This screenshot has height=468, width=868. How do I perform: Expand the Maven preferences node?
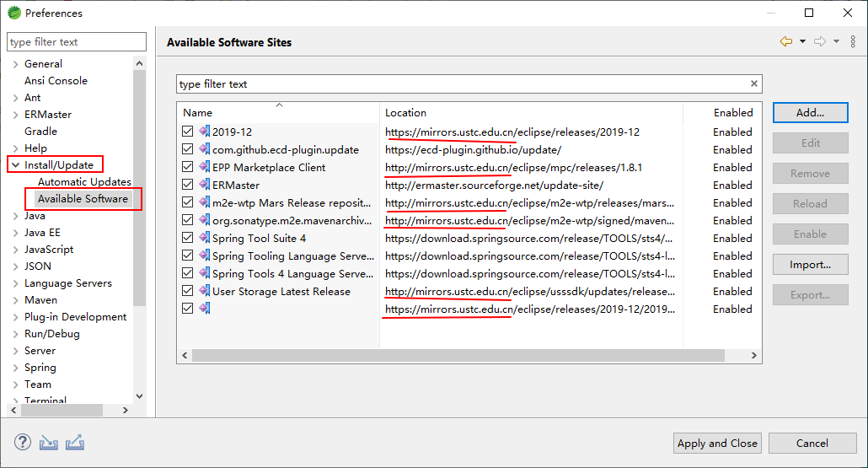[x=15, y=300]
